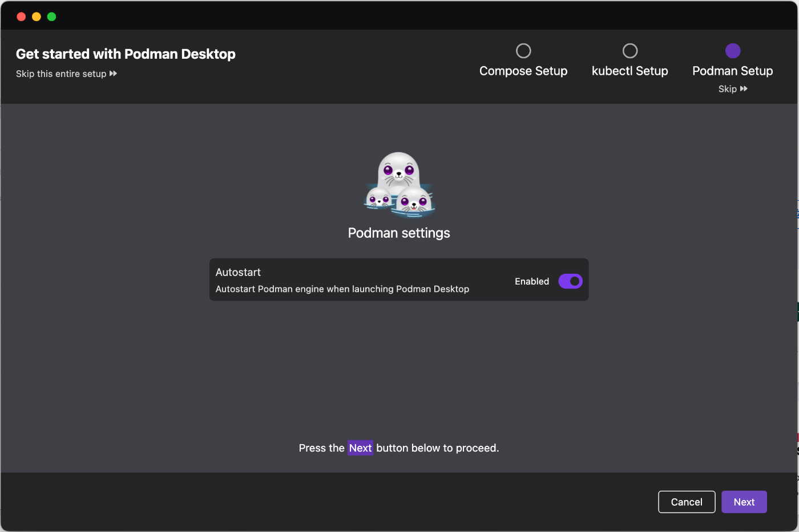
Task: Close the window with the red button
Action: pos(21,17)
